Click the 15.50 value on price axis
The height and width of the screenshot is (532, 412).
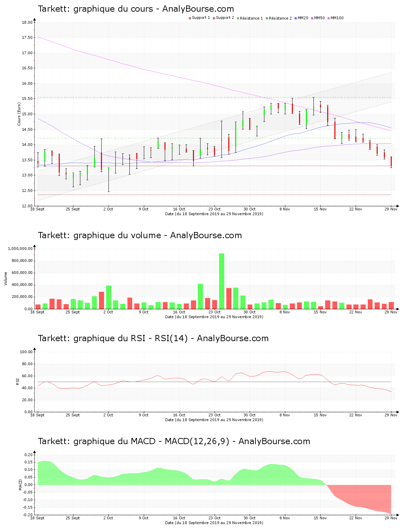point(27,99)
